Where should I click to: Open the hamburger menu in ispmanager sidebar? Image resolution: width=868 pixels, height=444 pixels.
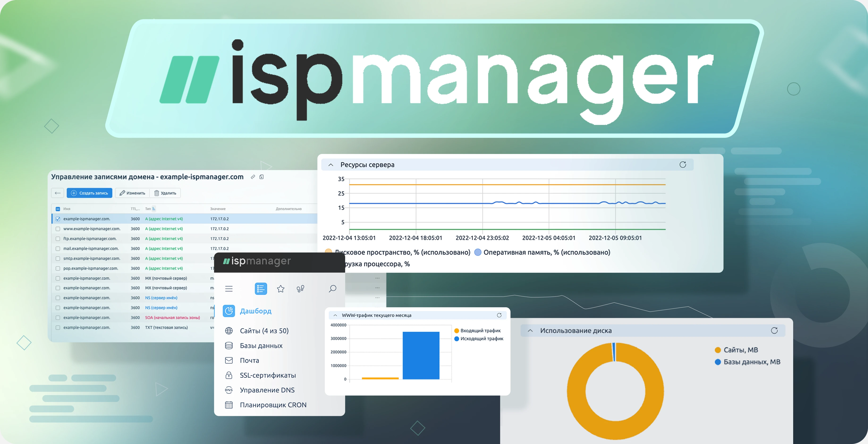pyautogui.click(x=229, y=289)
